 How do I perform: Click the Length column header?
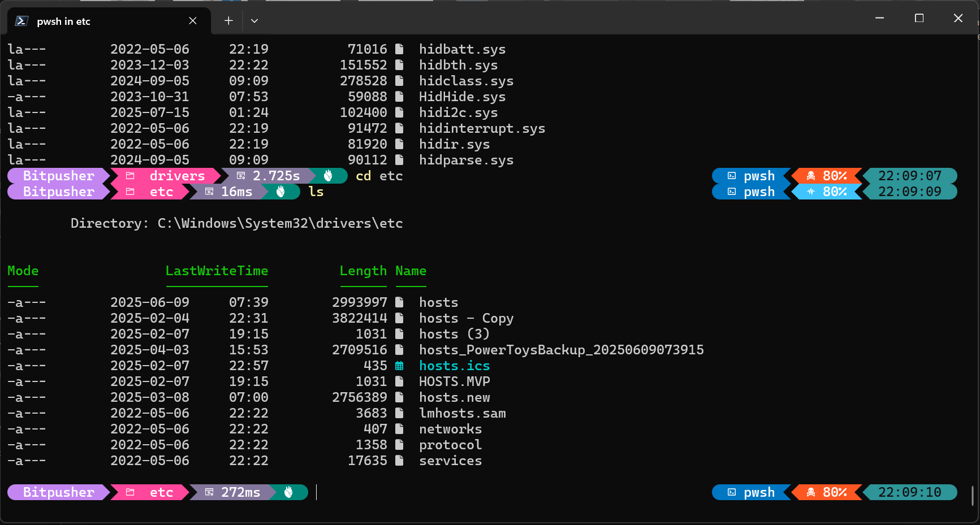coord(363,271)
